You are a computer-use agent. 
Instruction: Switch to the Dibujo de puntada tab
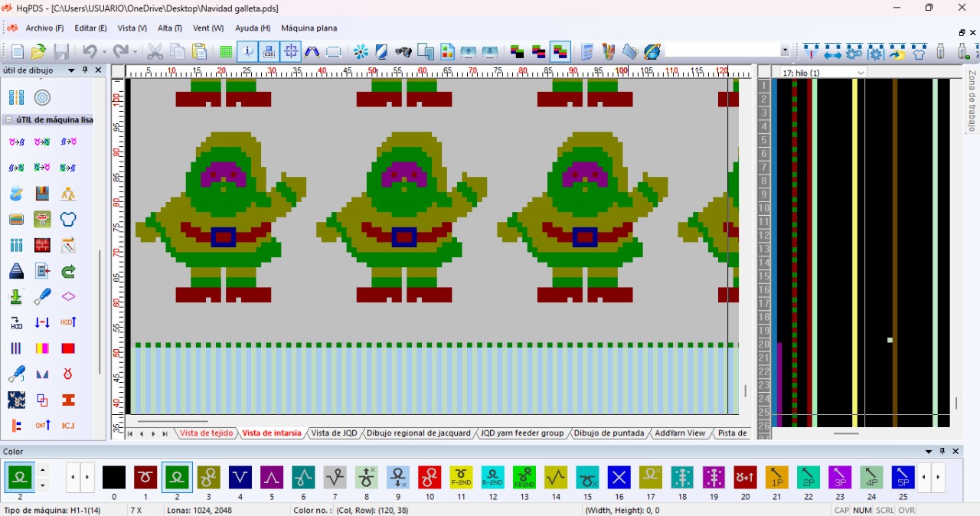tap(609, 433)
